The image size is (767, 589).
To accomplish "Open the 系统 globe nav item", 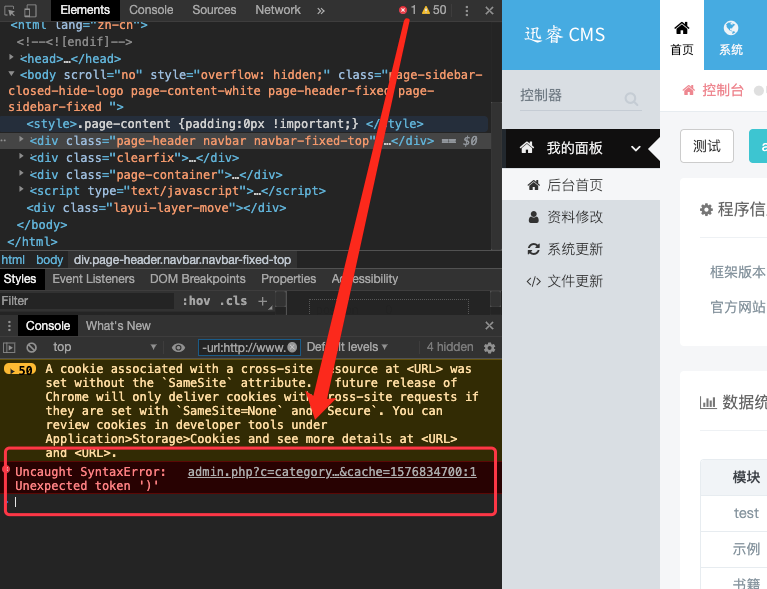I will pyautogui.click(x=731, y=38).
